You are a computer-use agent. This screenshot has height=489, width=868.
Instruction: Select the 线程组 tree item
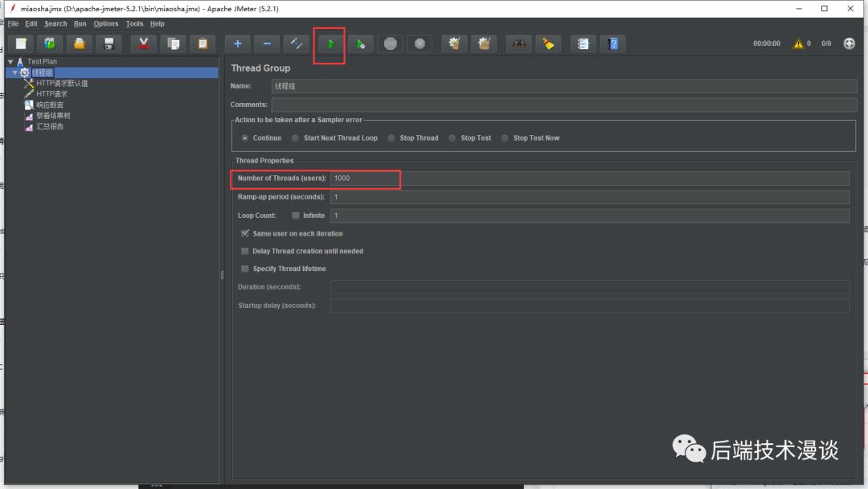pos(43,72)
